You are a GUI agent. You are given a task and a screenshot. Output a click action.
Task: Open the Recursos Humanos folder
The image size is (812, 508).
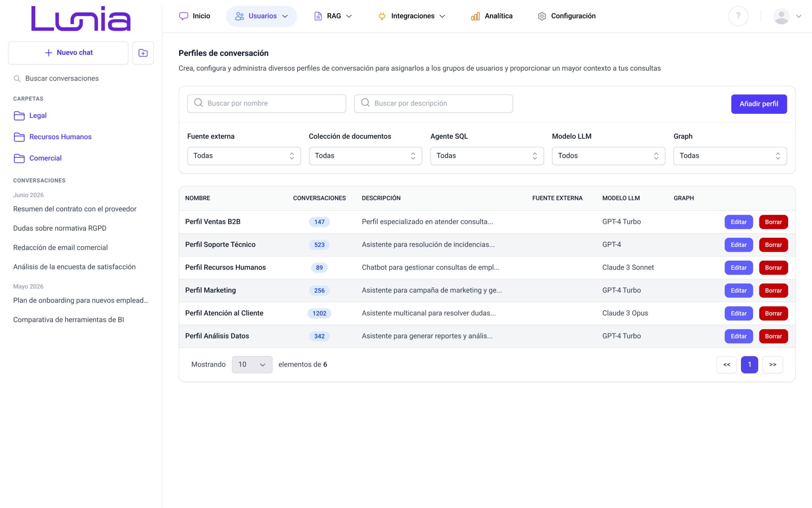click(53, 137)
